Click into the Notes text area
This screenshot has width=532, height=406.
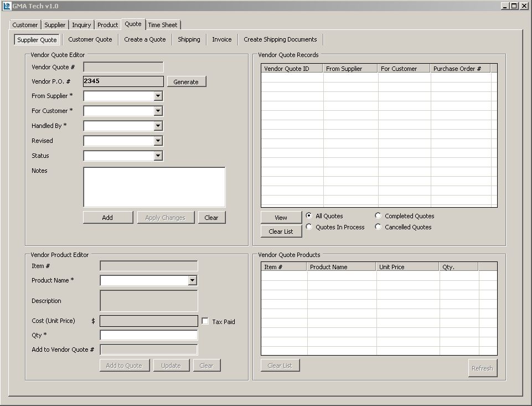(154, 187)
